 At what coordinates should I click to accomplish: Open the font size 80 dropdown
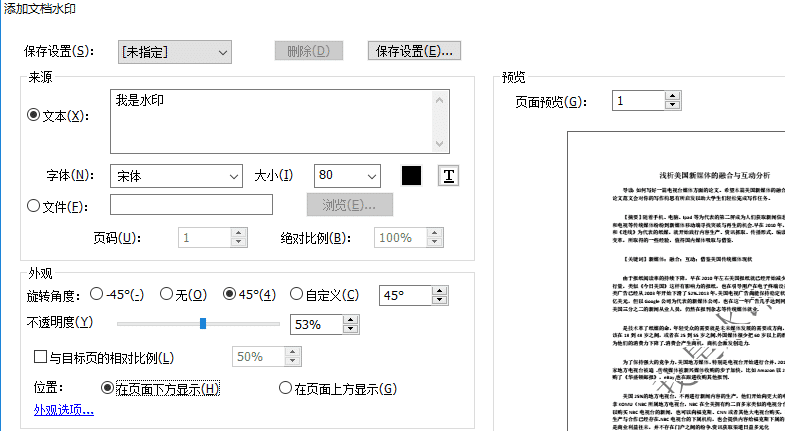click(x=347, y=176)
